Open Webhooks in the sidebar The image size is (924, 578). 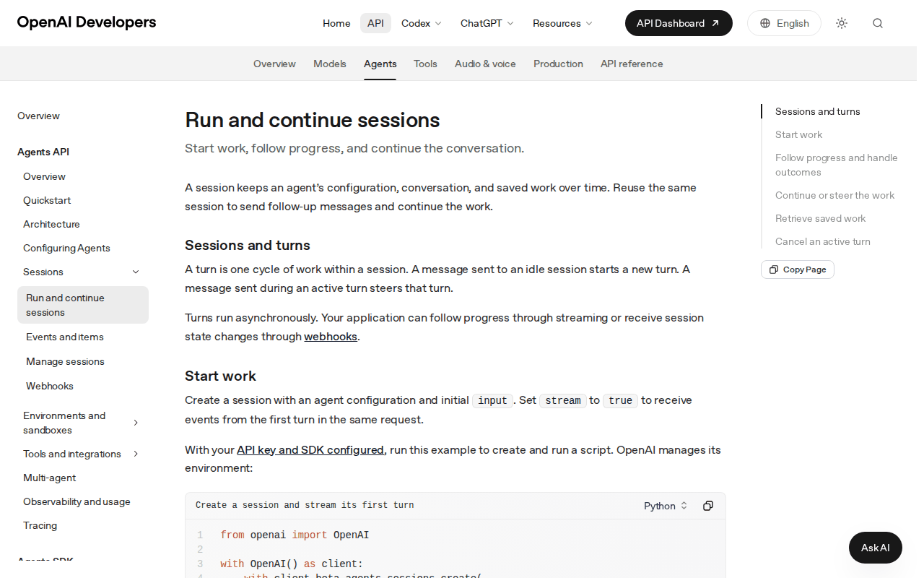point(50,386)
